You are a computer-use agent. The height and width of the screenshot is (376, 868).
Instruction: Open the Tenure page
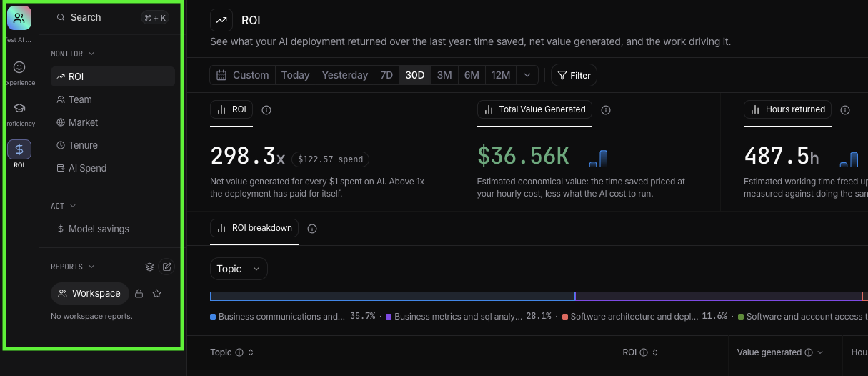click(x=113, y=145)
